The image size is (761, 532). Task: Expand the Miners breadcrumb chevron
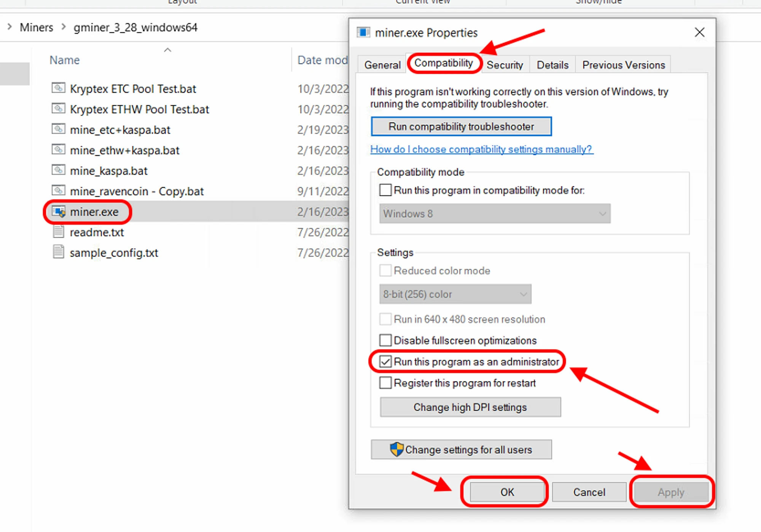point(64,27)
